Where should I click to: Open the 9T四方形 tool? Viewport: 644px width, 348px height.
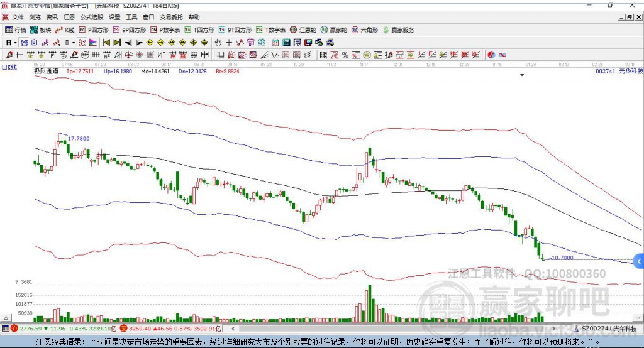235,30
